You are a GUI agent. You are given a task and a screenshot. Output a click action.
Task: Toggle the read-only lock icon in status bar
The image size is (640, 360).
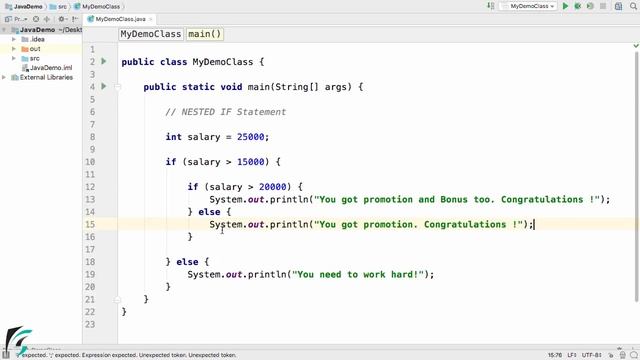[x=611, y=355]
